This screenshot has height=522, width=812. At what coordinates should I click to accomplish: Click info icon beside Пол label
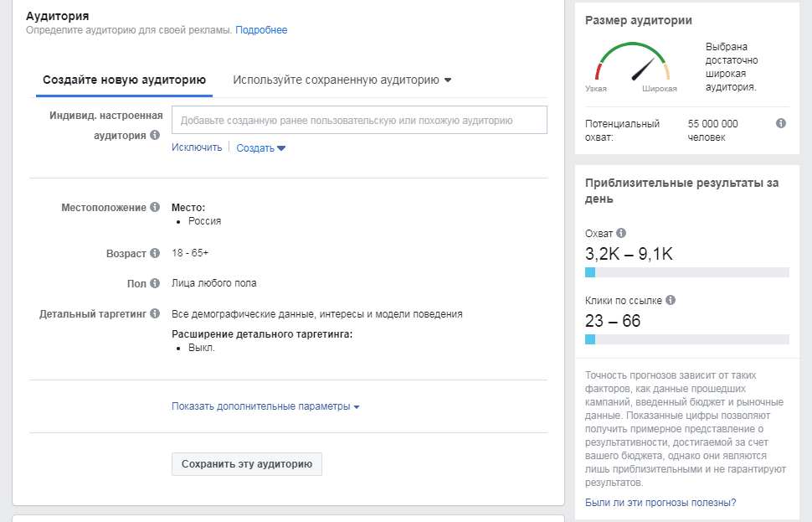click(x=155, y=283)
